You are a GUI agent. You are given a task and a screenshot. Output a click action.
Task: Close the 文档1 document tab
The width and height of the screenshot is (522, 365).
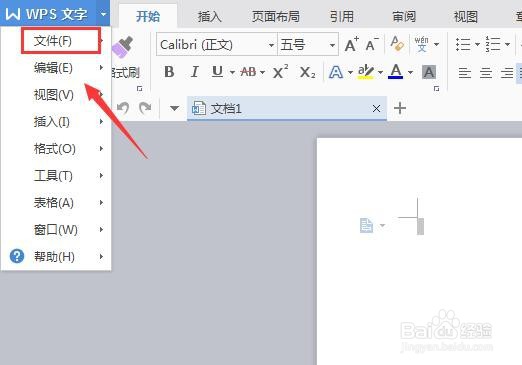(x=376, y=108)
